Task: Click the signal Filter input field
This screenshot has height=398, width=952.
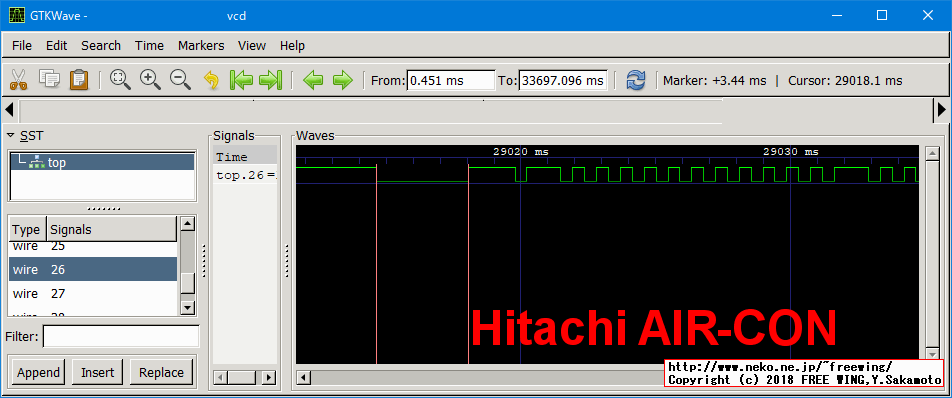Action: (121, 336)
